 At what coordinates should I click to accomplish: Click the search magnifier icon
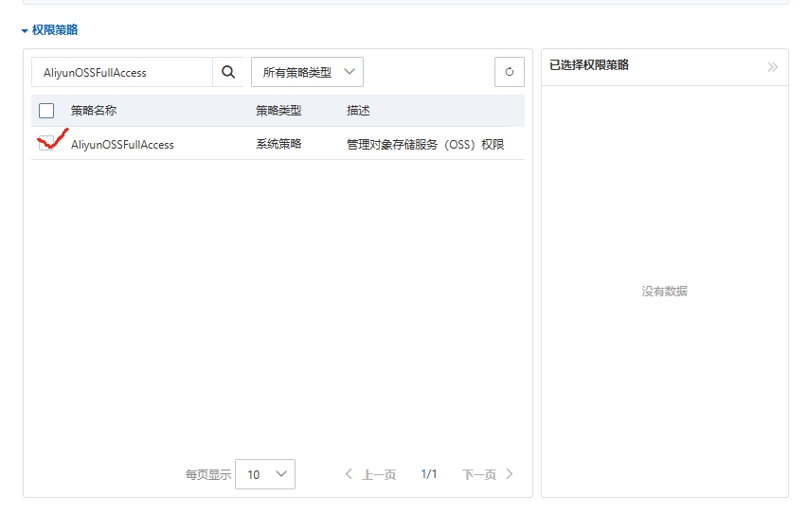[228, 72]
